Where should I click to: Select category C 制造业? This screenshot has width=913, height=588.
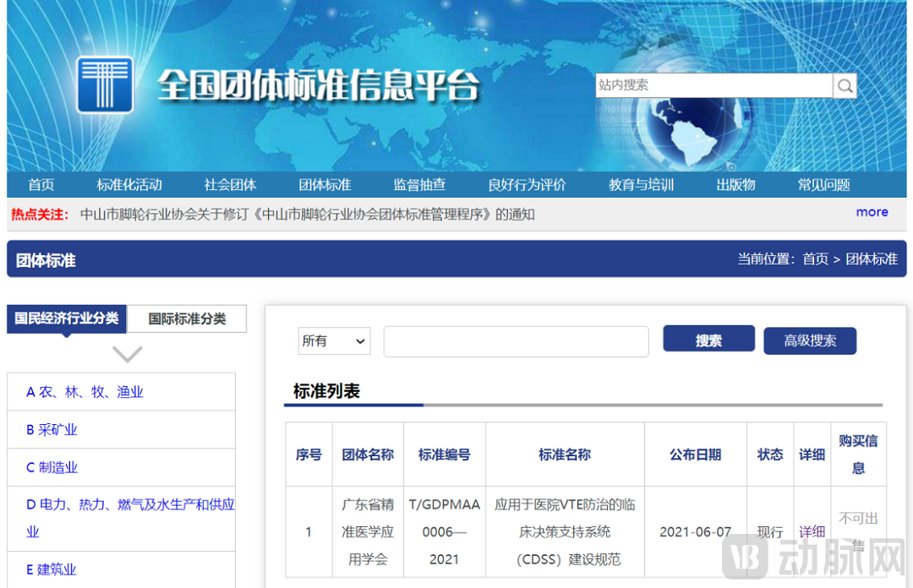52,467
